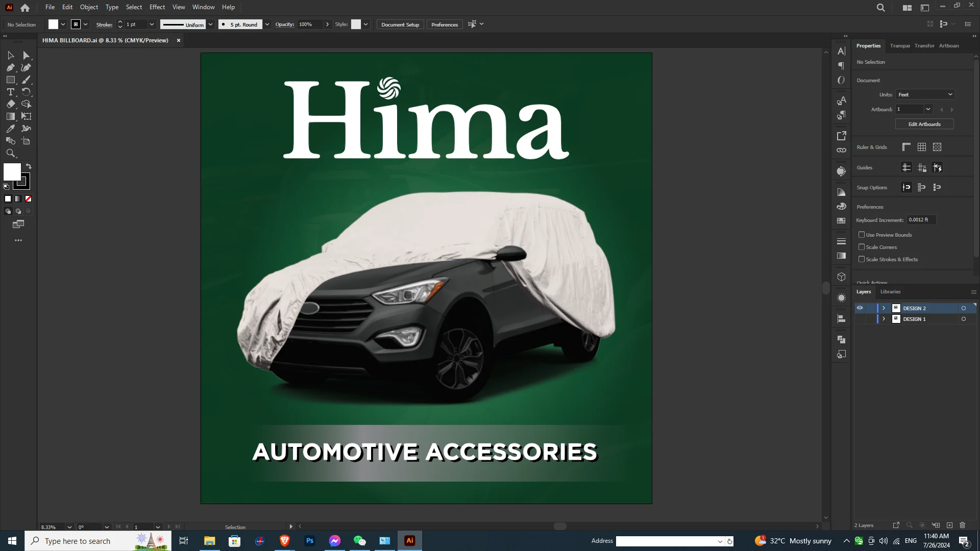980x551 pixels.
Task: Enable Scale Strokes & Effects checkbox
Action: (862, 259)
